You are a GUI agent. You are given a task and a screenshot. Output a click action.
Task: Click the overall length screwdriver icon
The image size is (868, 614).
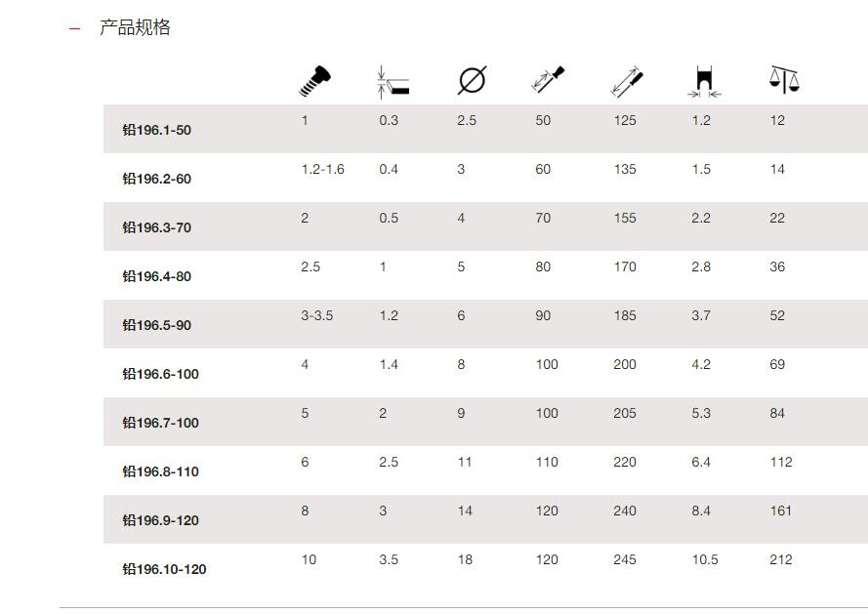coord(627,81)
